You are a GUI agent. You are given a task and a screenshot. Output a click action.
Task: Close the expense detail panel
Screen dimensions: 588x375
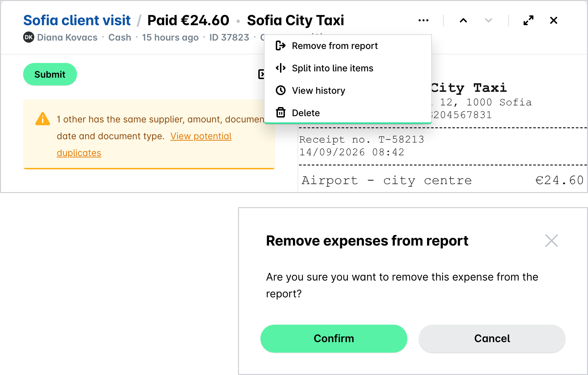pos(554,20)
